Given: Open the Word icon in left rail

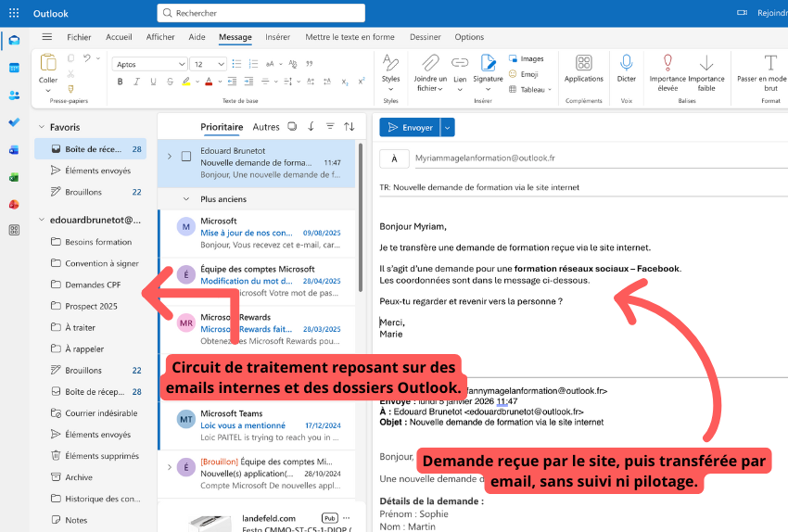Looking at the screenshot, I should pyautogui.click(x=14, y=150).
